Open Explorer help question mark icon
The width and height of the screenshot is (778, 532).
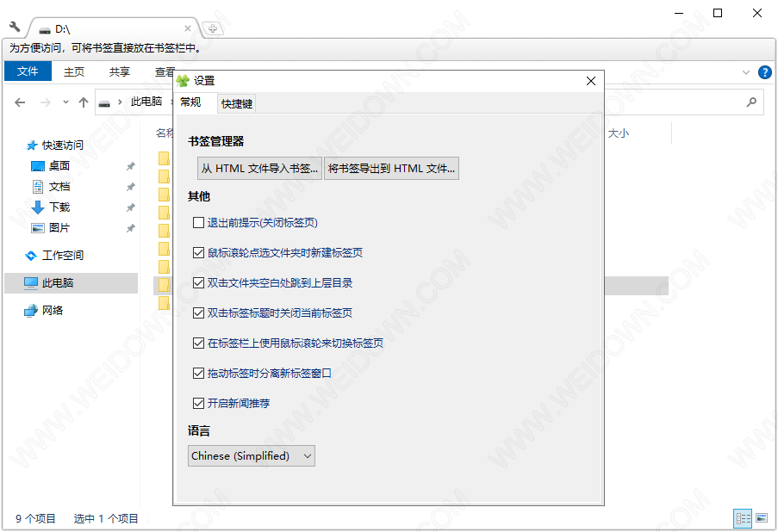[765, 72]
